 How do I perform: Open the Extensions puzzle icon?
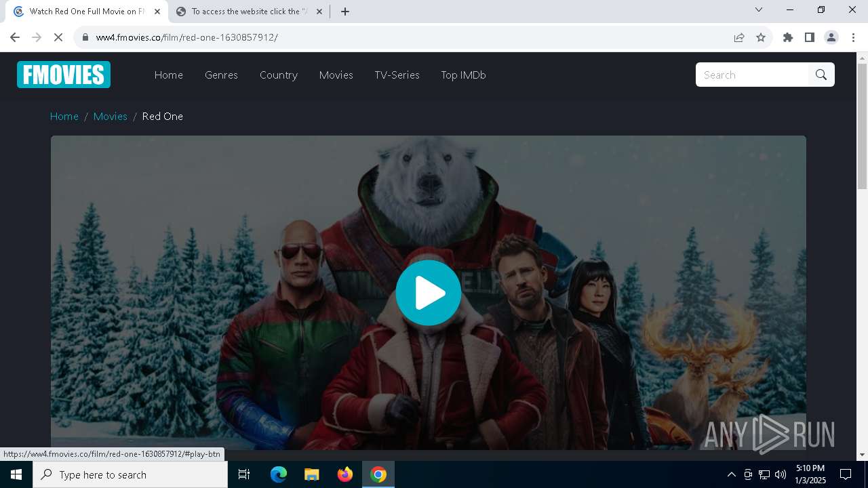(x=788, y=37)
